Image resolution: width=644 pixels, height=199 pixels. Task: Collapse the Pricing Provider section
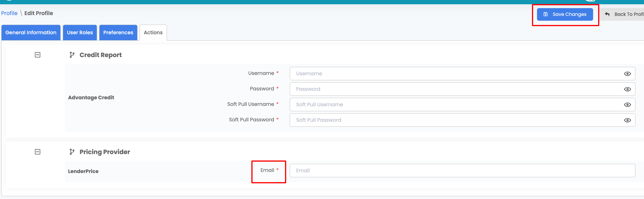pos(38,152)
